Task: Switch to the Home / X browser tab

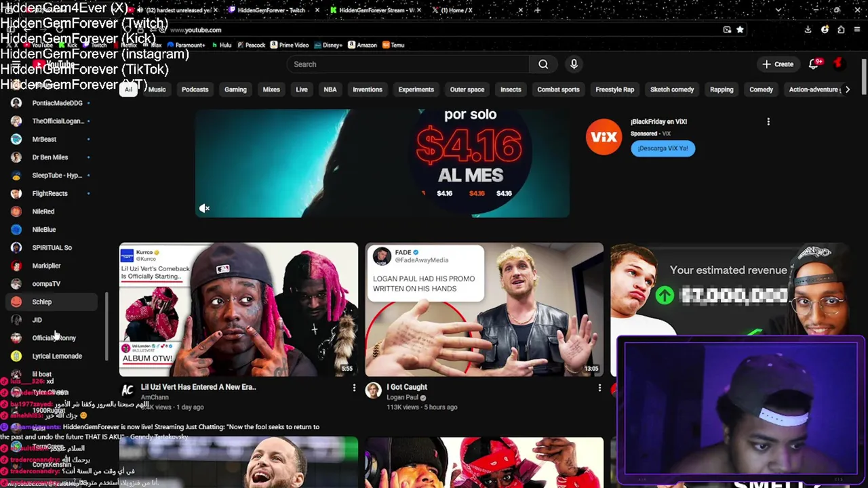Action: click(457, 10)
